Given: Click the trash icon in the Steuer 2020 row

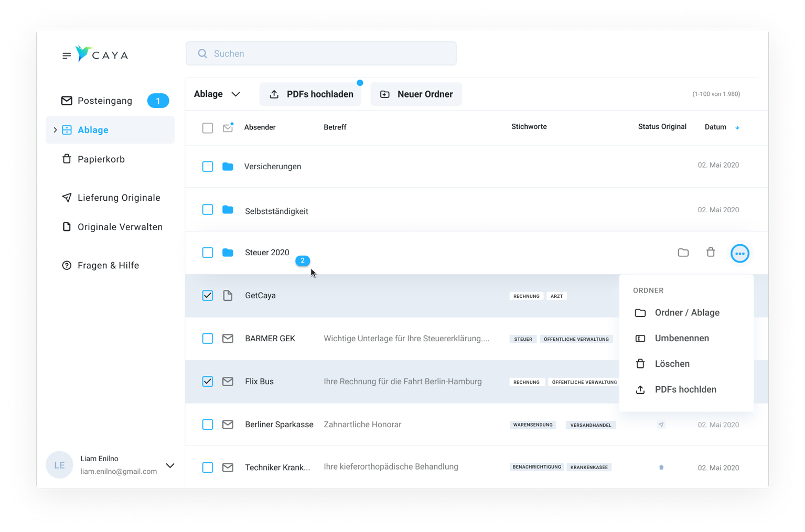Looking at the screenshot, I should click(x=711, y=252).
